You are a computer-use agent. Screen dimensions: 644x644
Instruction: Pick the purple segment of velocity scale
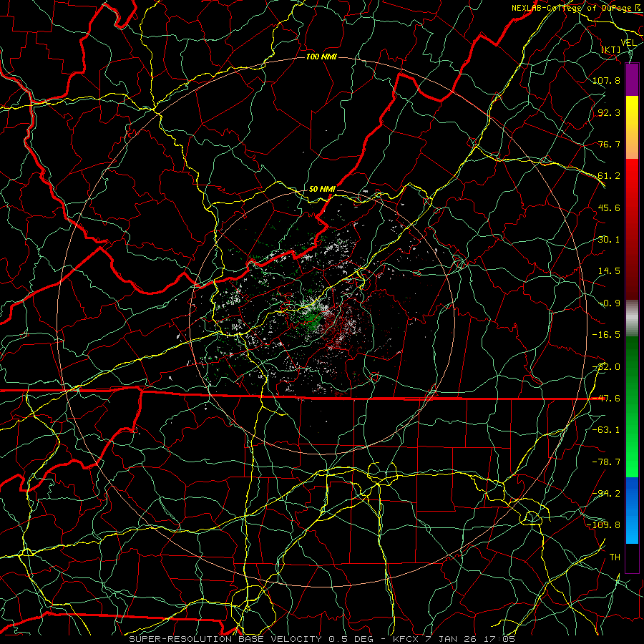[632, 80]
